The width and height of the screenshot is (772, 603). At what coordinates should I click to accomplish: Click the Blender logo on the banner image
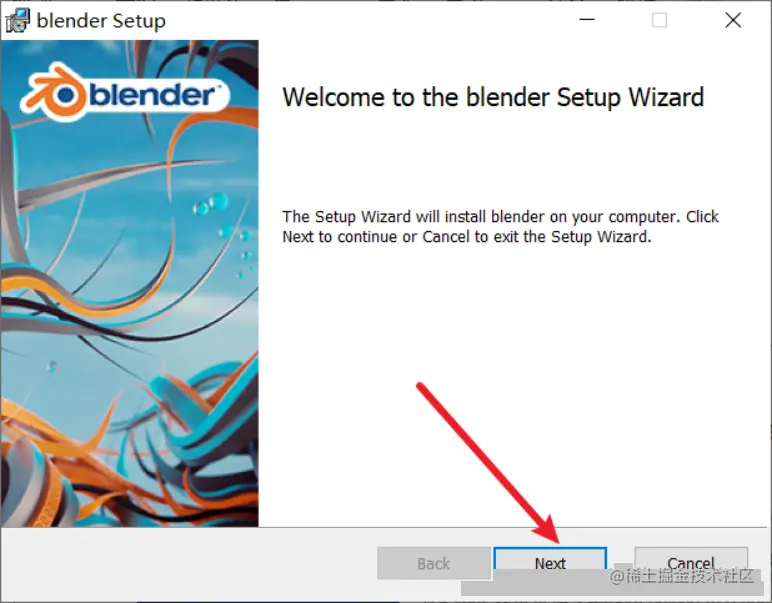(x=125, y=93)
